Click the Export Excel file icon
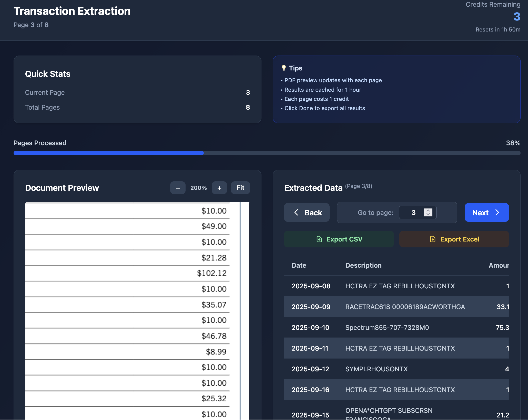The width and height of the screenshot is (528, 420). [433, 239]
